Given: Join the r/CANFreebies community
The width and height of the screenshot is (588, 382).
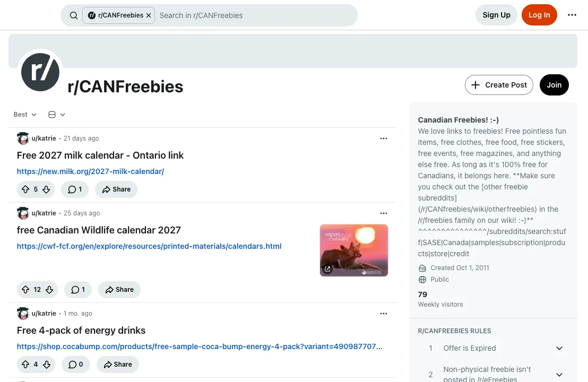Looking at the screenshot, I should (554, 85).
